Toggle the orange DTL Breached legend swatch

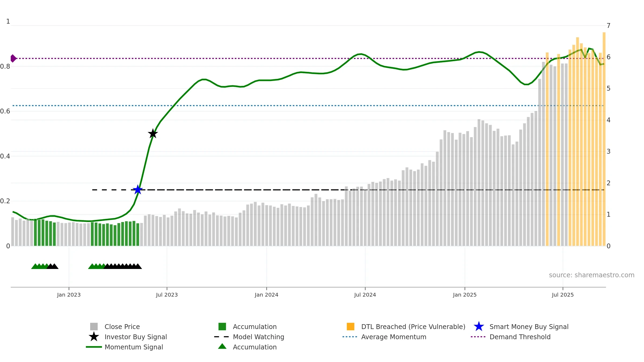[350, 327]
